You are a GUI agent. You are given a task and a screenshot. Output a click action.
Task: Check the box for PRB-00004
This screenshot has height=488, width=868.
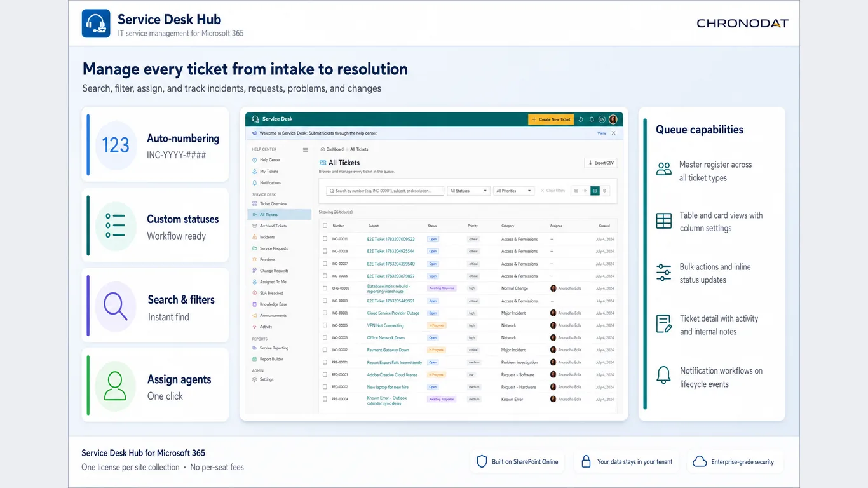[x=325, y=399]
